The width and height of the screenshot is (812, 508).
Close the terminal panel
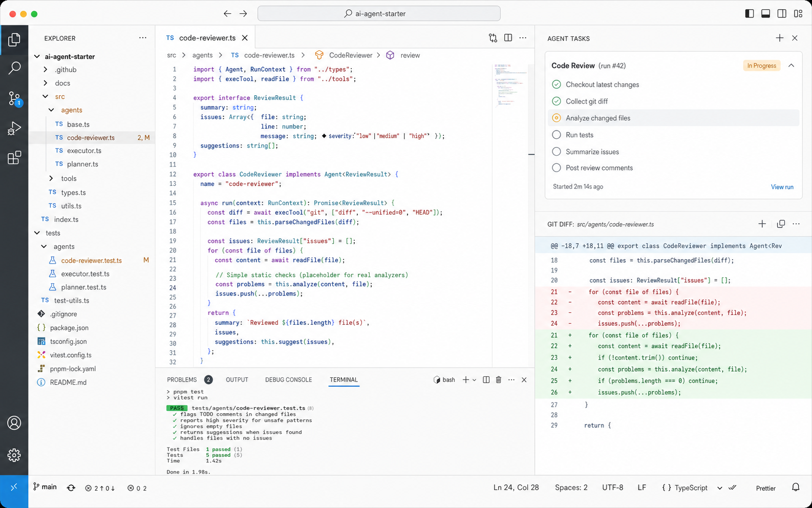tap(524, 380)
